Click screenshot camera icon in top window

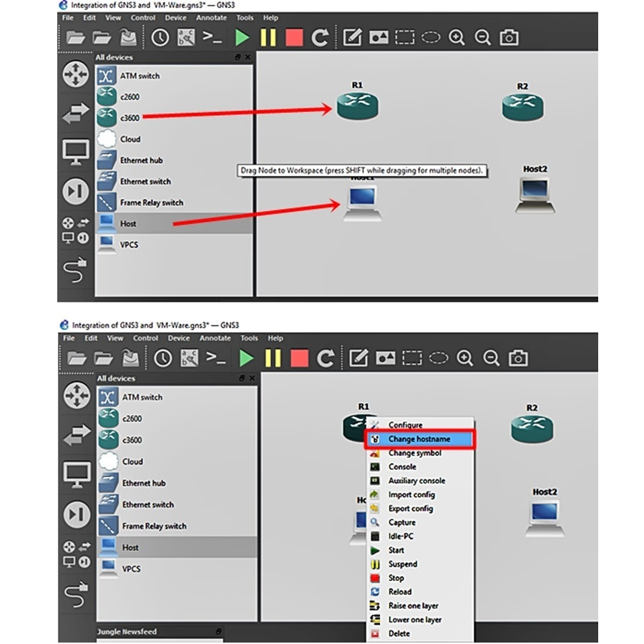(x=509, y=38)
